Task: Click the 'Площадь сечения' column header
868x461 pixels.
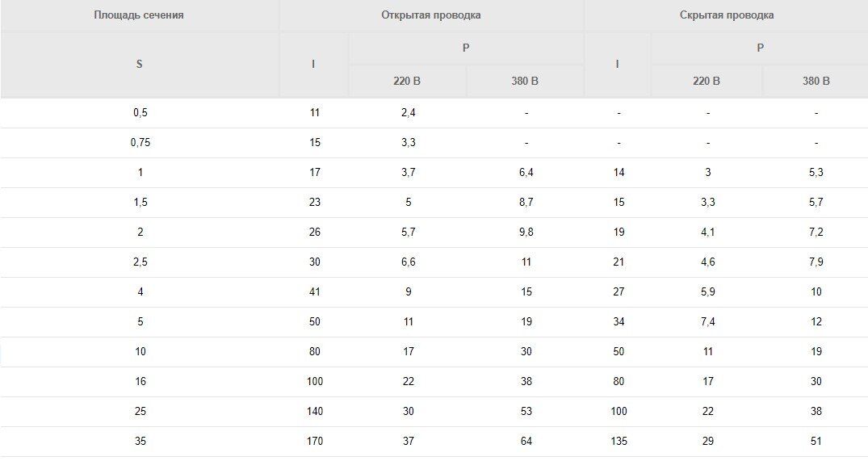Action: (x=139, y=15)
